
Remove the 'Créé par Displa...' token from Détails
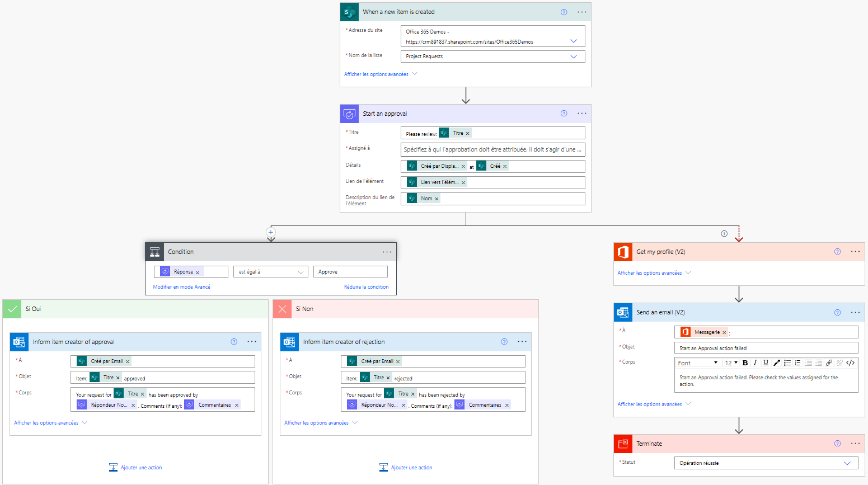click(463, 167)
